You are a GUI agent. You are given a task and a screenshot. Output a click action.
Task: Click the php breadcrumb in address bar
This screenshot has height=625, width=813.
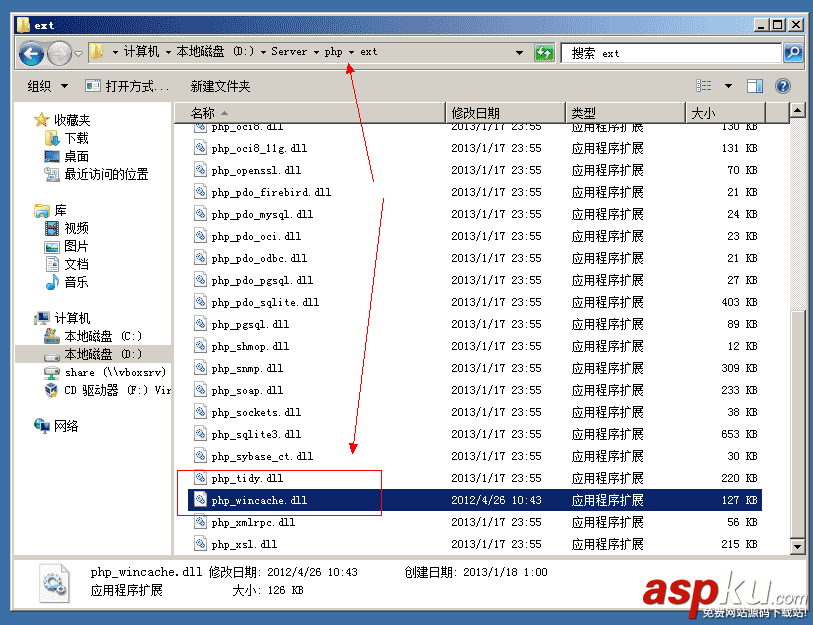click(x=332, y=53)
